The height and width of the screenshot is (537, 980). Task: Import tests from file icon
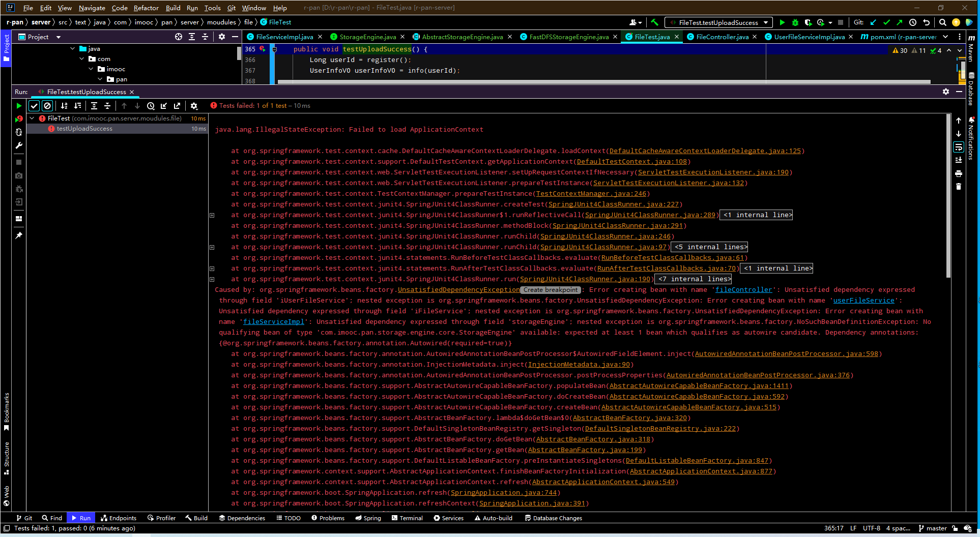[x=164, y=106]
